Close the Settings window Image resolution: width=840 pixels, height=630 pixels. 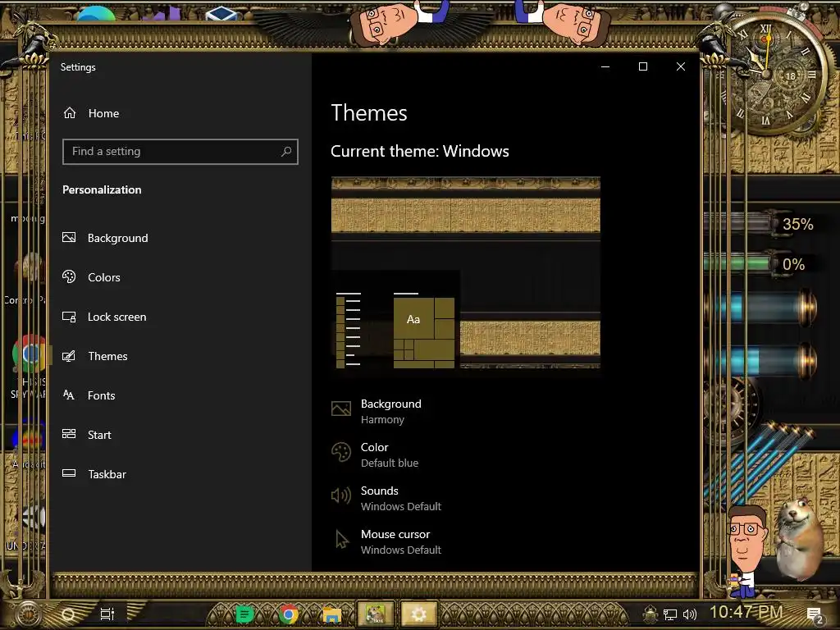click(680, 66)
